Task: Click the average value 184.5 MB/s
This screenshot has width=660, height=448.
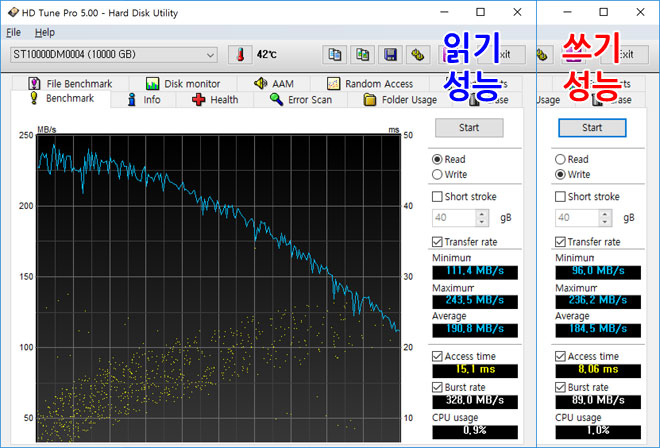Action: tap(598, 330)
